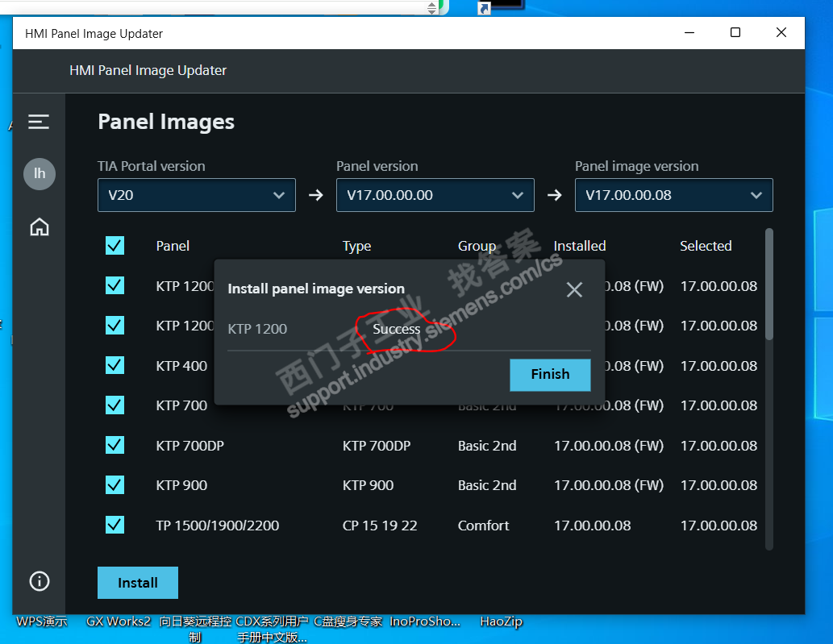
Task: Open the hamburger navigation menu
Action: point(39,122)
